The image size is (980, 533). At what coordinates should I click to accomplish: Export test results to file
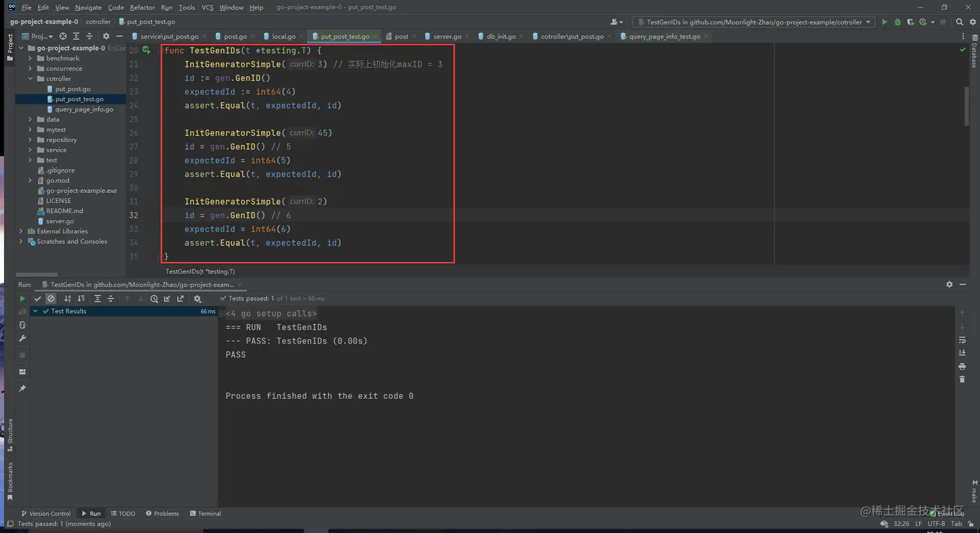pos(180,299)
